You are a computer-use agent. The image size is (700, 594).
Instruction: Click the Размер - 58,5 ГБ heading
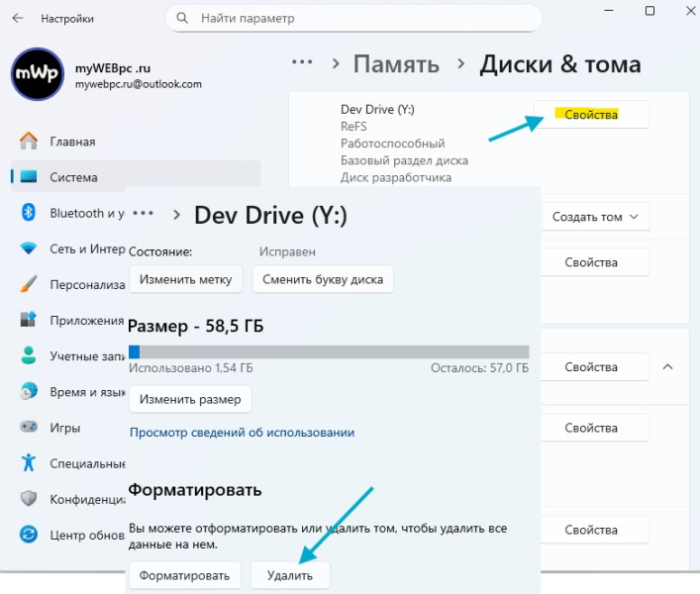click(x=196, y=326)
